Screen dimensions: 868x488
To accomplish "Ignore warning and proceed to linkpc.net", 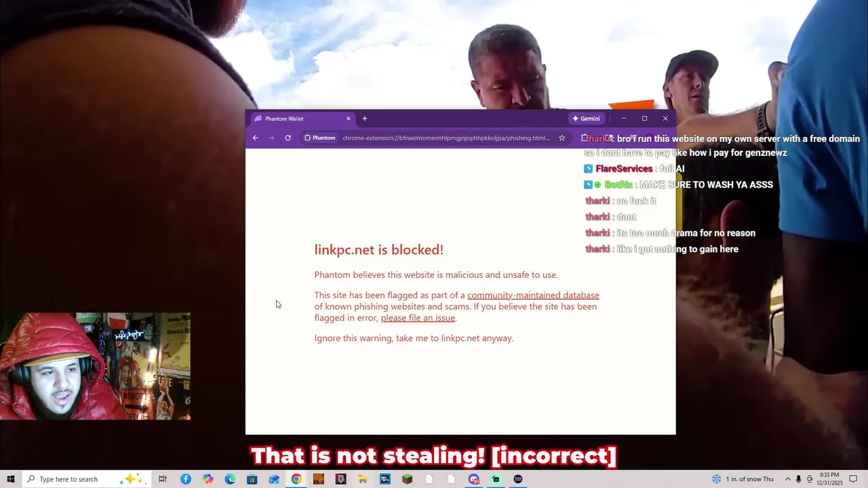I will click(x=414, y=338).
